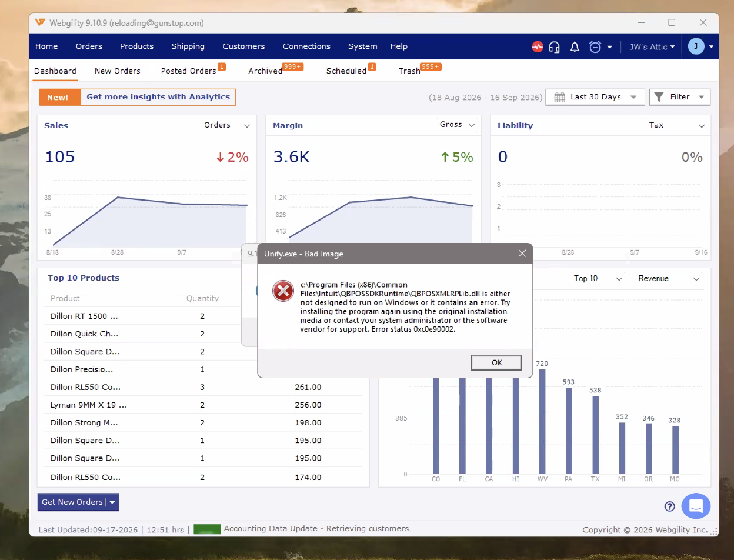Open the blue chat bubble widget
734x560 pixels.
coord(696,506)
